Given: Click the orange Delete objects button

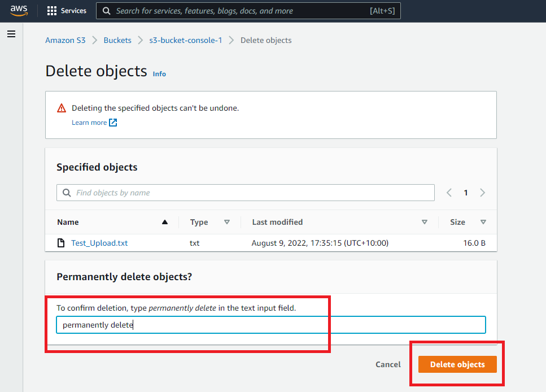Looking at the screenshot, I should click(457, 364).
